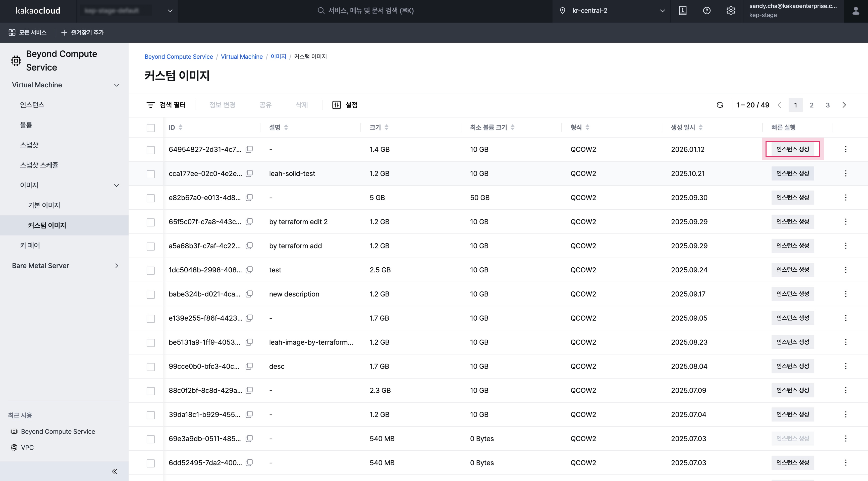The height and width of the screenshot is (481, 868).
Task: Copy ID of image 64954827-2d31-4c7
Action: [x=249, y=149]
